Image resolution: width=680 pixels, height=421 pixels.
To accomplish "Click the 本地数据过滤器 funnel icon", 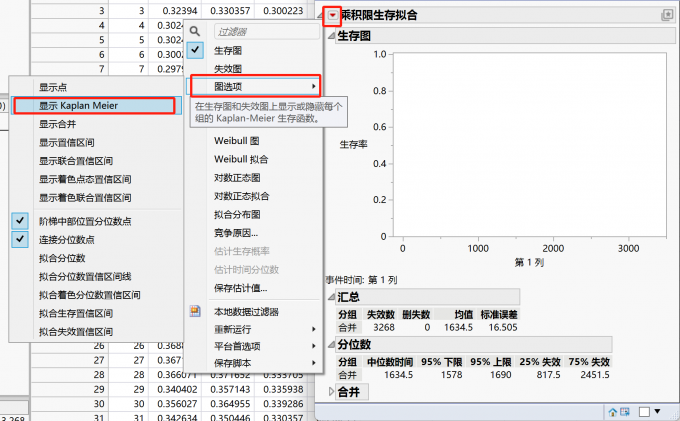I will [x=196, y=312].
